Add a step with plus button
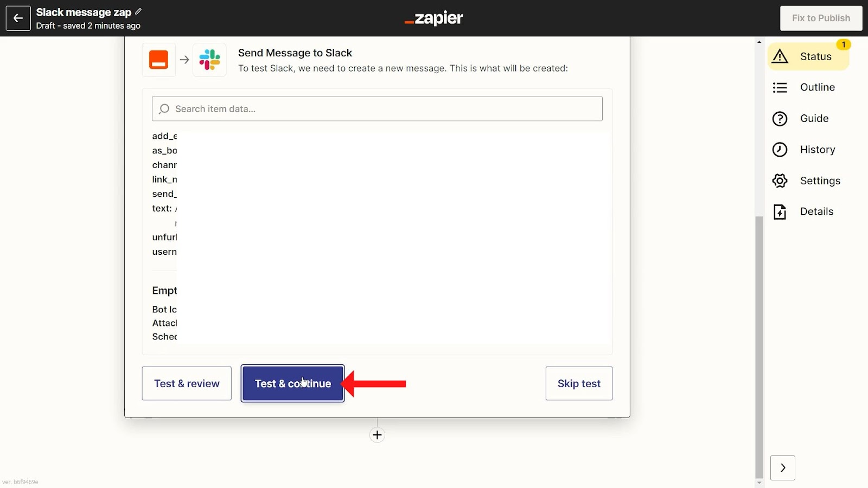Image resolution: width=868 pixels, height=488 pixels. point(377,435)
